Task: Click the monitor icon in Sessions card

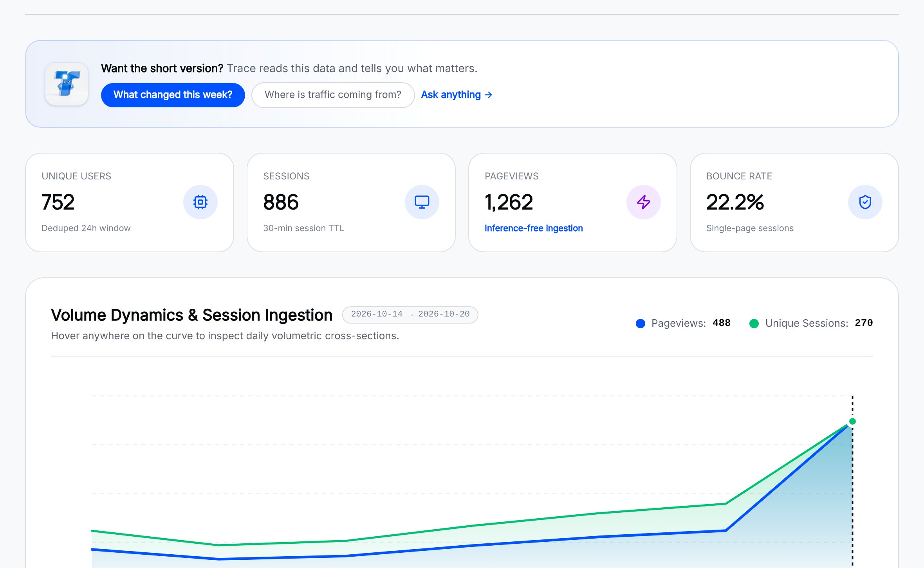Action: point(422,202)
